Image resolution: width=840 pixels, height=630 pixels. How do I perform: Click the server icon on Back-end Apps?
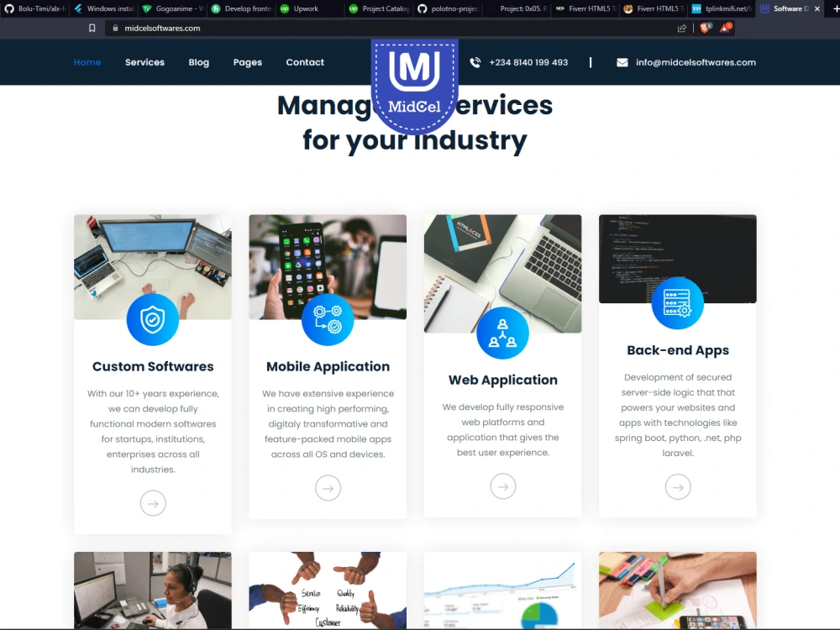click(x=678, y=303)
